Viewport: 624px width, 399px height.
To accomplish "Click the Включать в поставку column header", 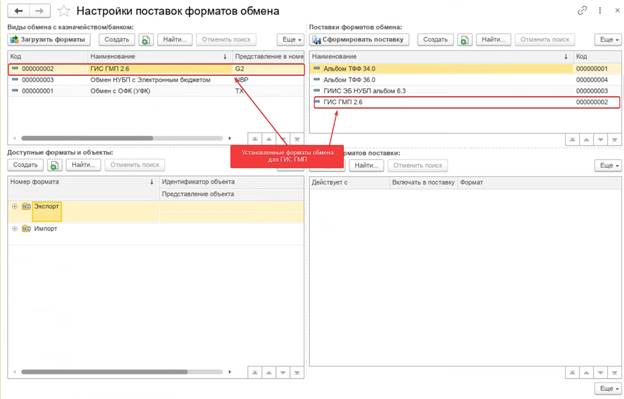I will tap(423, 183).
